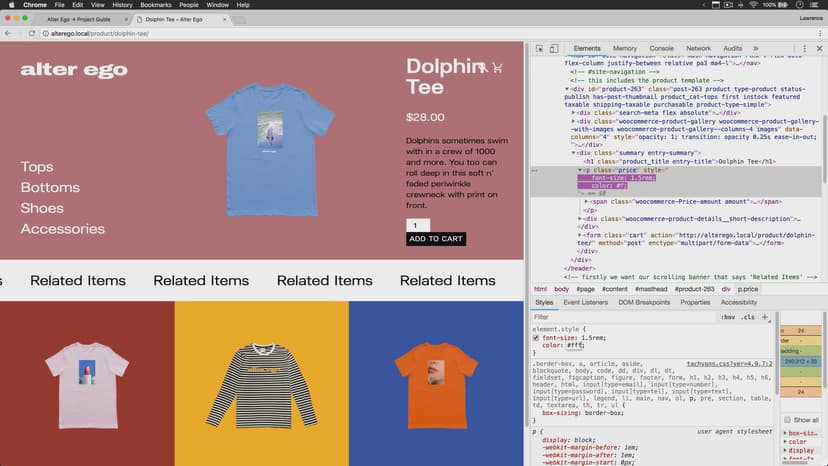Expand the span woocommerce-Price-amount node
828x466 pixels.
pos(587,202)
